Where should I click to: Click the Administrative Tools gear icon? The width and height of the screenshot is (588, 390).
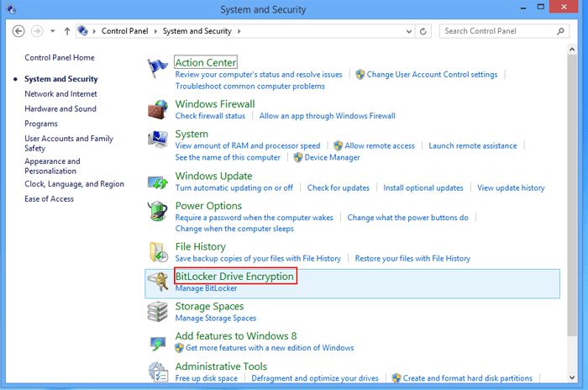[x=158, y=372]
